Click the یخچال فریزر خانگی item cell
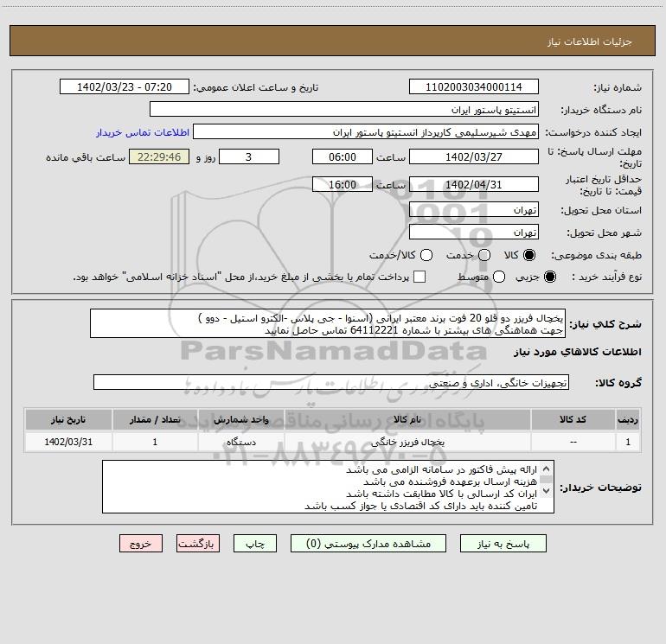 (x=407, y=442)
